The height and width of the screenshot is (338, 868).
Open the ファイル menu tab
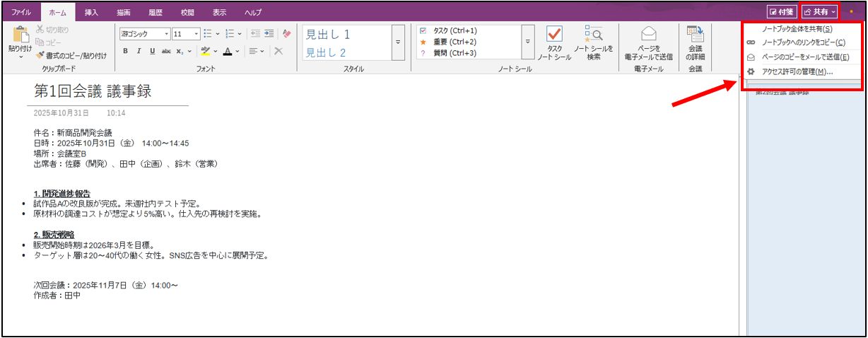point(21,12)
